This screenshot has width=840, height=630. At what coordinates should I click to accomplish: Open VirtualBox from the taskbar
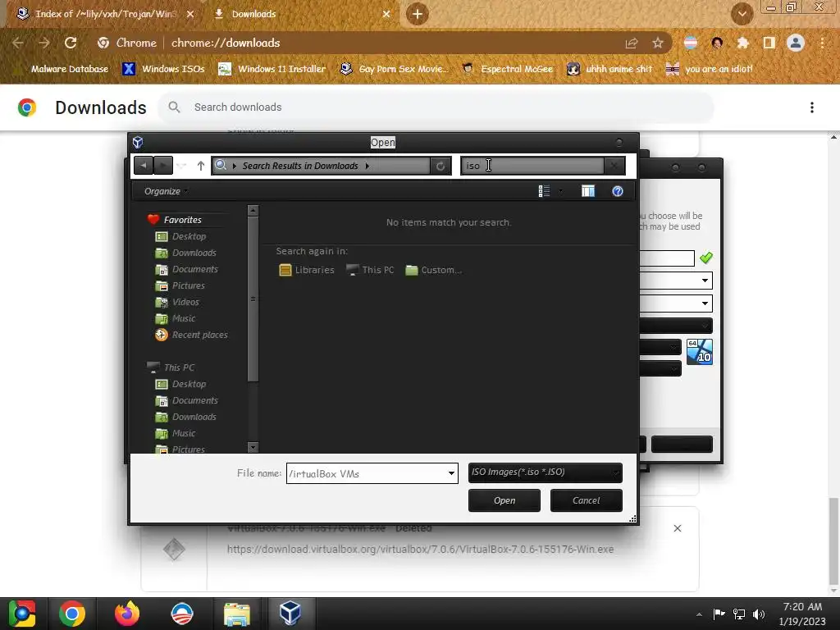tap(290, 614)
